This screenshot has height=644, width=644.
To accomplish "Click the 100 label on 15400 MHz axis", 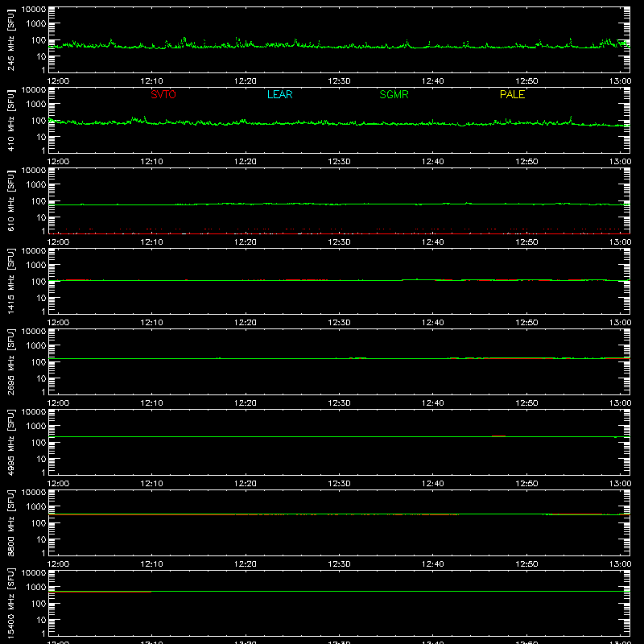I will 39,604.
